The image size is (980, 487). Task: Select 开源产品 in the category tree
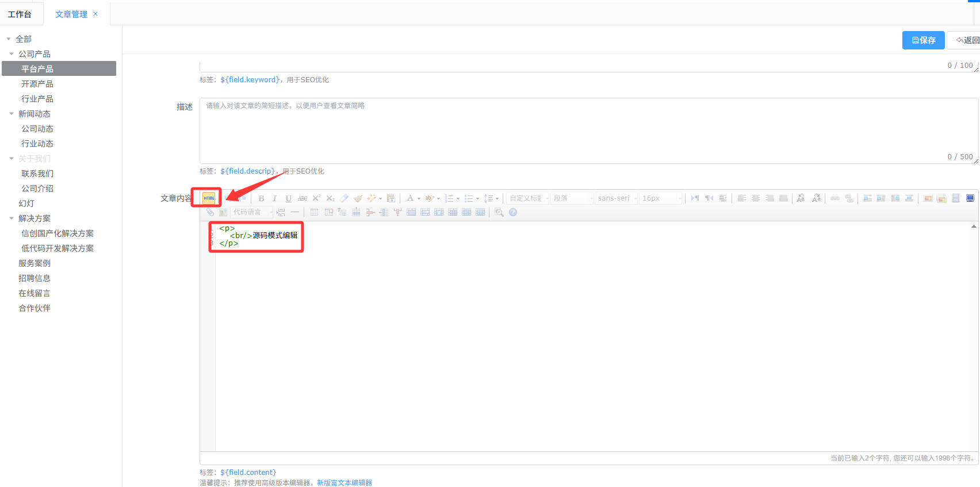pyautogui.click(x=37, y=84)
